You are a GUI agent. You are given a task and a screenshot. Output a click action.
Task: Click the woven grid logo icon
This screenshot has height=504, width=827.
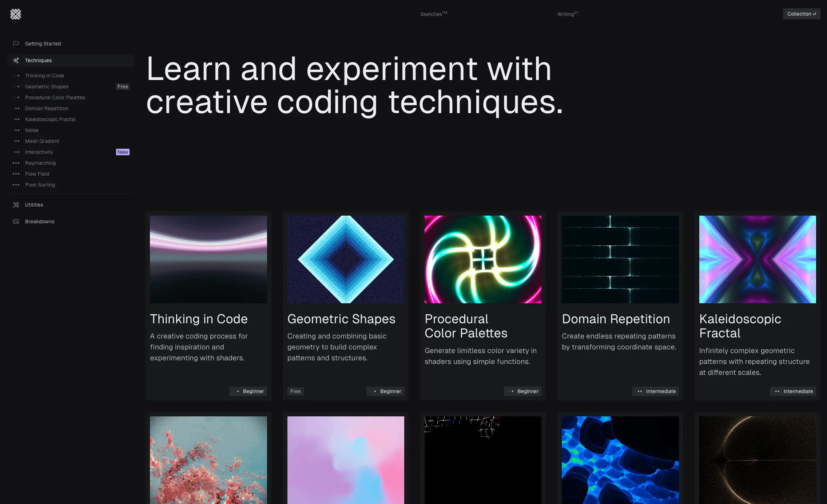pos(16,14)
